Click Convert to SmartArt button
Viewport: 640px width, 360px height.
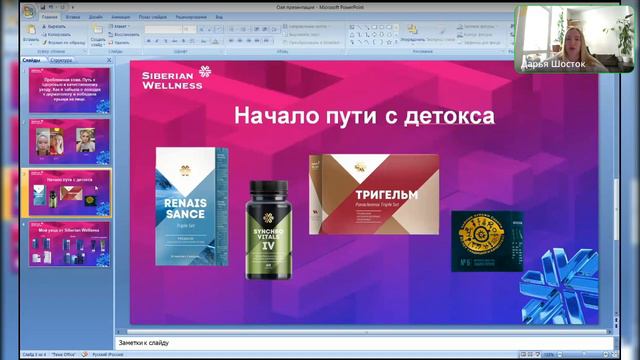[x=312, y=42]
